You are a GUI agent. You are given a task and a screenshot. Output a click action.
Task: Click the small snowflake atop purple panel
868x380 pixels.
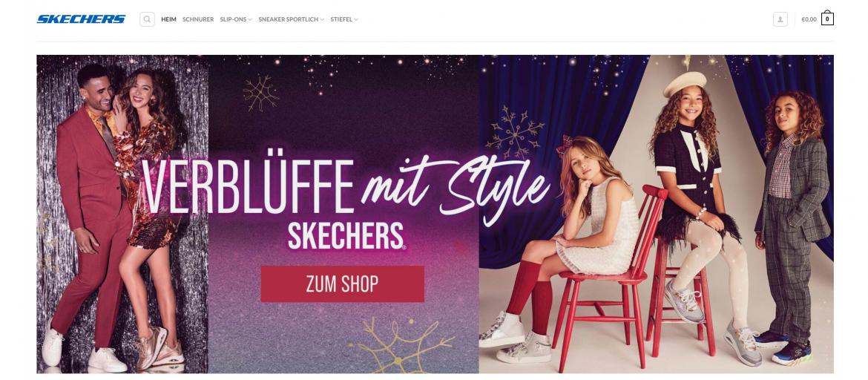click(260, 93)
